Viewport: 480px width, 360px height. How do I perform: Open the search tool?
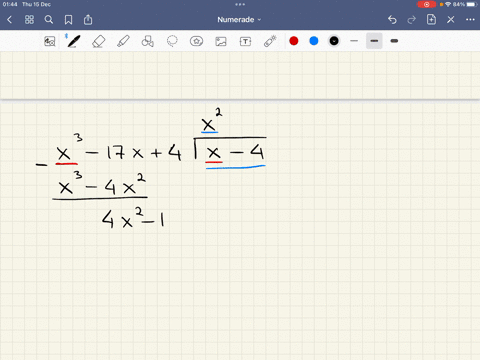(x=49, y=20)
